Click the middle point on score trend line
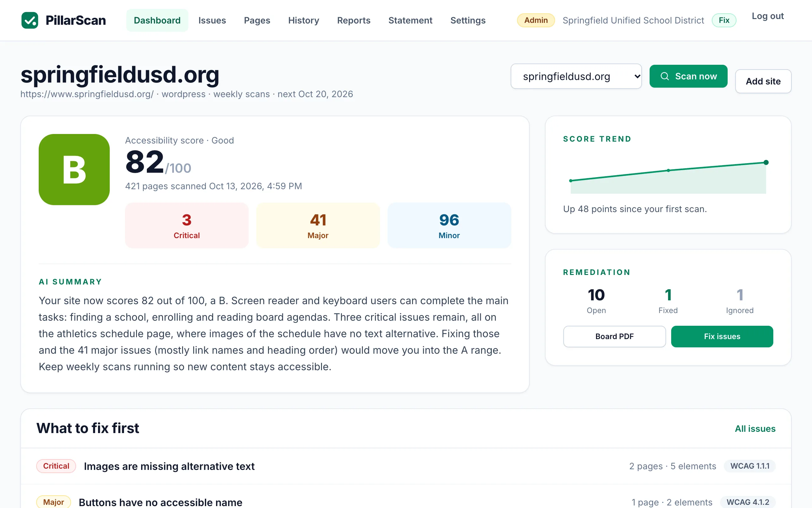Screen dimensions: 812x508 [668, 171]
